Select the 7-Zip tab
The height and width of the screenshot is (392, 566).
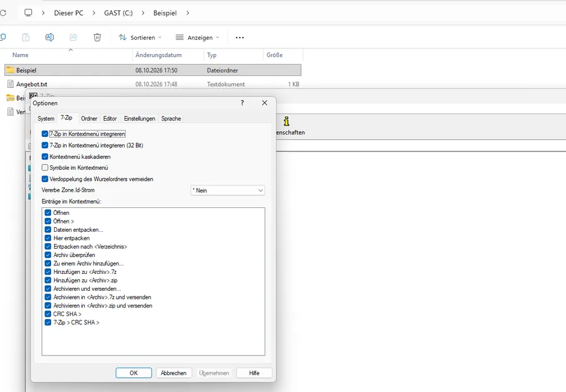[x=67, y=117]
